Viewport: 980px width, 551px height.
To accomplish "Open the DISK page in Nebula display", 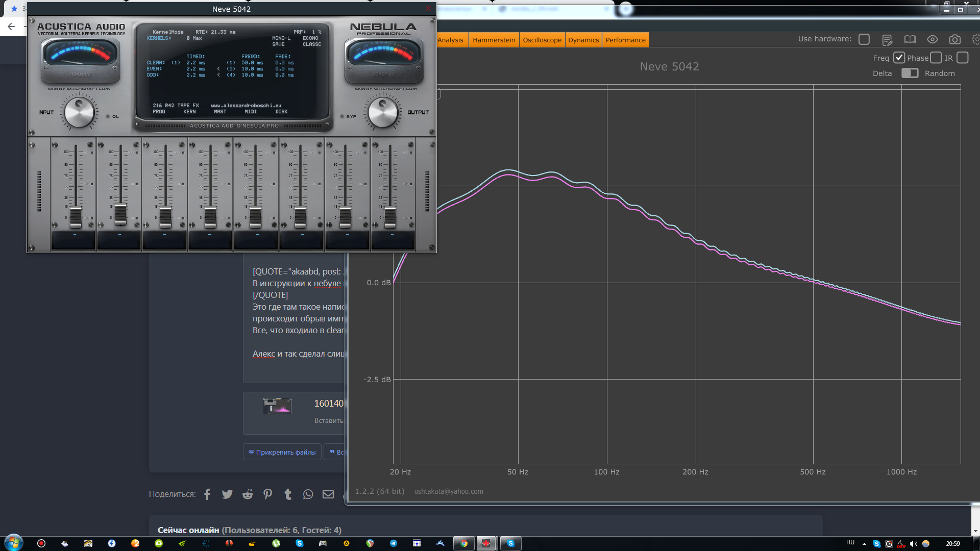I will pos(281,112).
